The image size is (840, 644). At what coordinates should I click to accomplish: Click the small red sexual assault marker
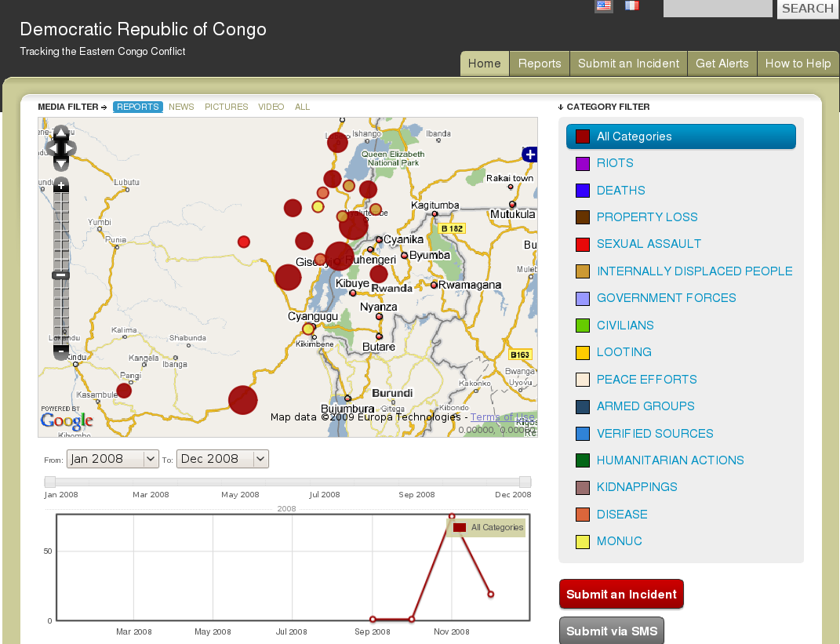pyautogui.click(x=244, y=242)
